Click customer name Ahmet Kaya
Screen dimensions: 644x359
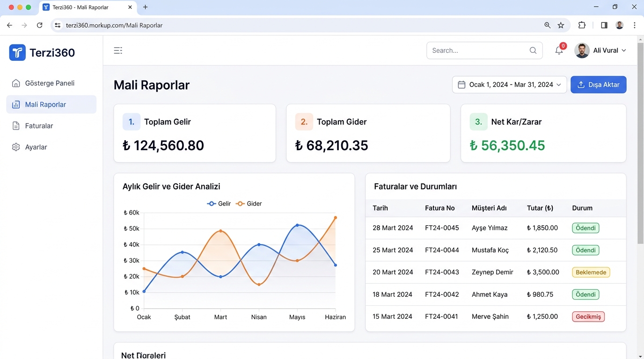[490, 294]
